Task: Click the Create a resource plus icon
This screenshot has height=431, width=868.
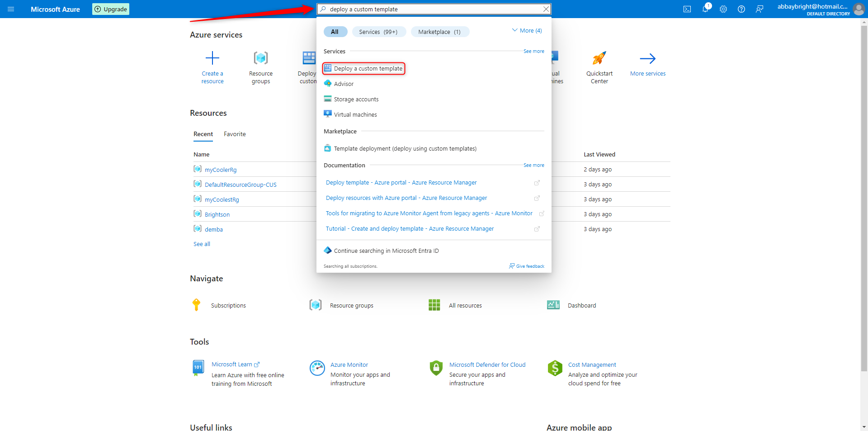Action: tap(212, 58)
